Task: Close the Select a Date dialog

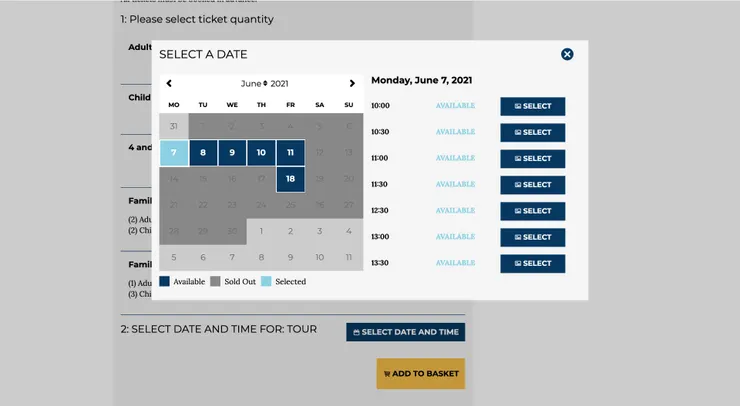Action: point(567,54)
